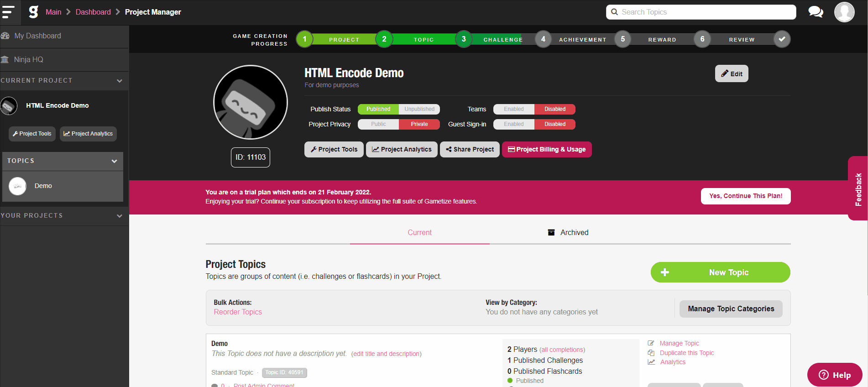Expand the Your Projects section chevron
Viewport: 868px width, 387px height.
[x=120, y=216]
